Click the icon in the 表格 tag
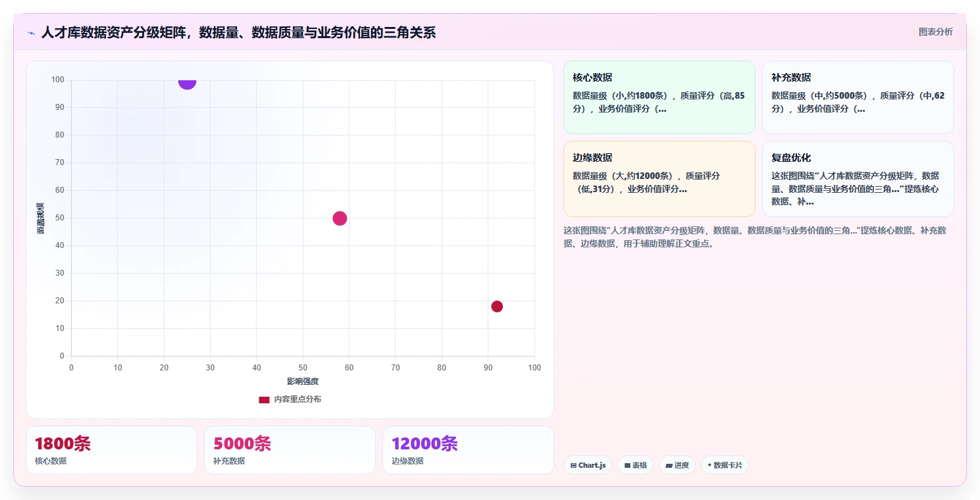980x500 pixels. pyautogui.click(x=627, y=465)
